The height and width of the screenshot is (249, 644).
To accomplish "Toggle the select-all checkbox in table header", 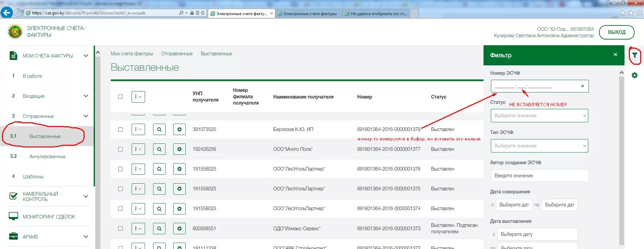I will pos(120,97).
